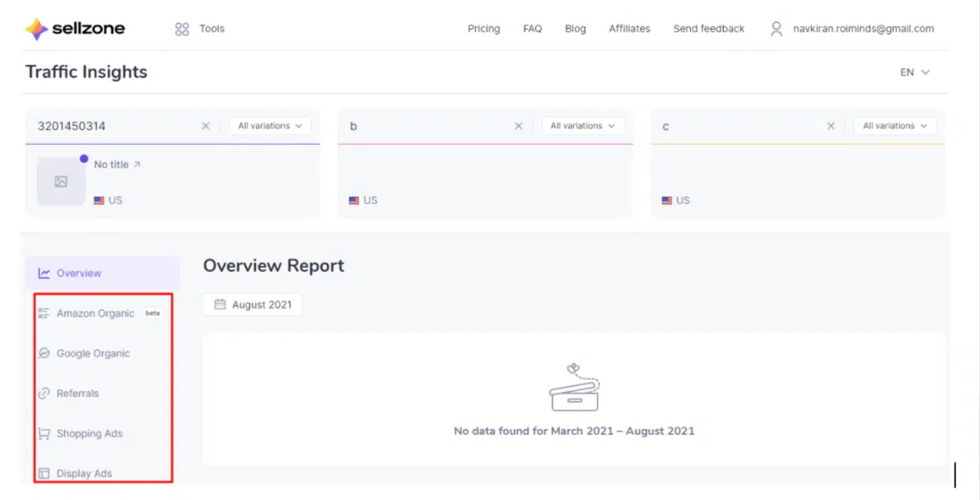Click the Overview chart icon
This screenshot has height=500, width=980.
pos(44,273)
